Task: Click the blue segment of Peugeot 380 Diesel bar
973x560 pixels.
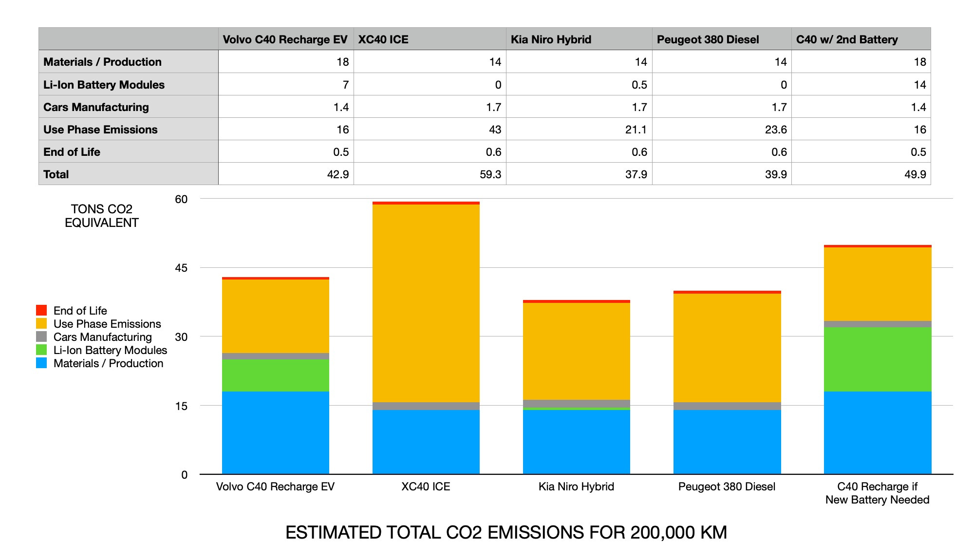Action: click(727, 442)
